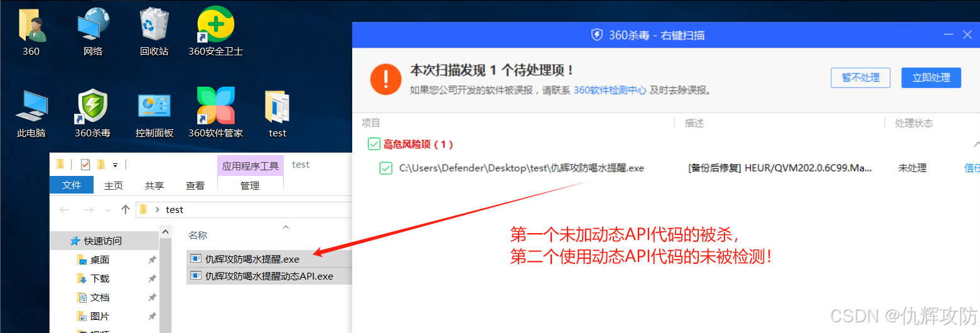Screen dimensions: 980x333
Task: Click the properties checkmark icon in Explorer quick access toolbar
Action: (85, 165)
